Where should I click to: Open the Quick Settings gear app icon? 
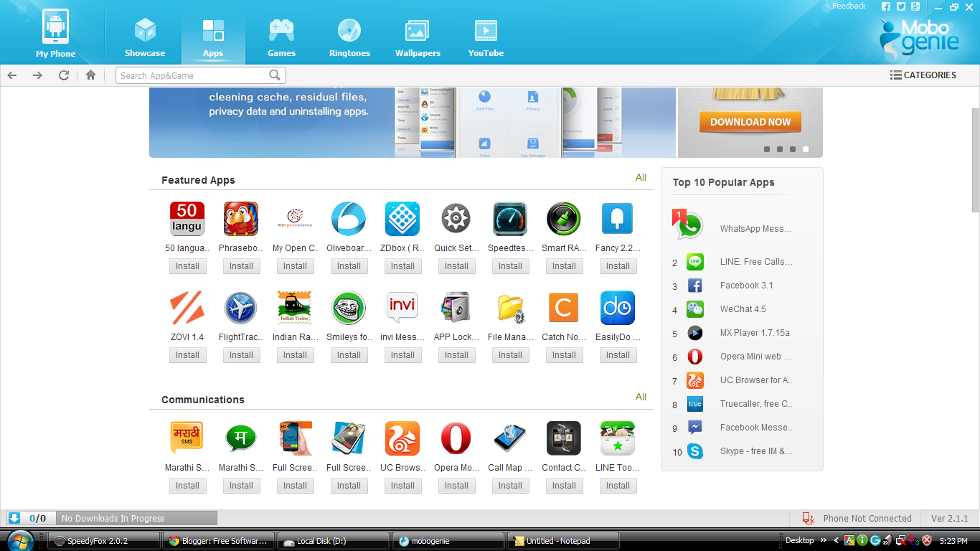[456, 219]
